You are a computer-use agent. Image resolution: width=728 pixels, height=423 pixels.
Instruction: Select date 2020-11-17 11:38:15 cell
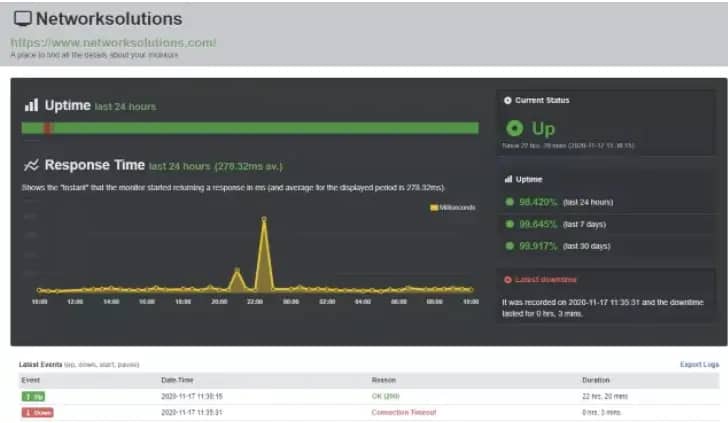pos(192,397)
